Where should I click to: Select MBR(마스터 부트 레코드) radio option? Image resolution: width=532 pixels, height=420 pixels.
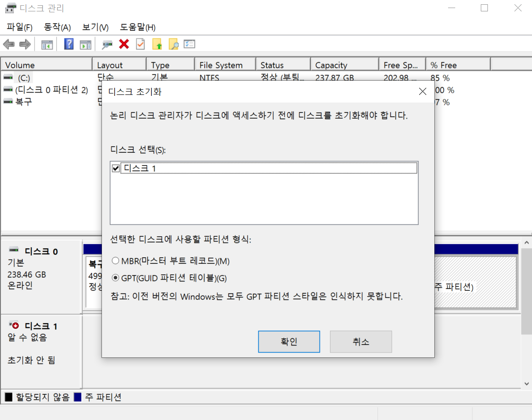pos(115,261)
